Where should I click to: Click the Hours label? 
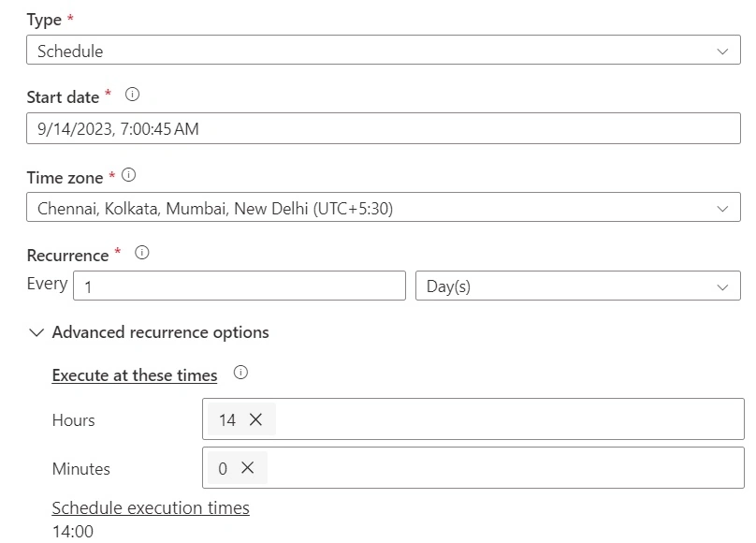click(x=73, y=420)
